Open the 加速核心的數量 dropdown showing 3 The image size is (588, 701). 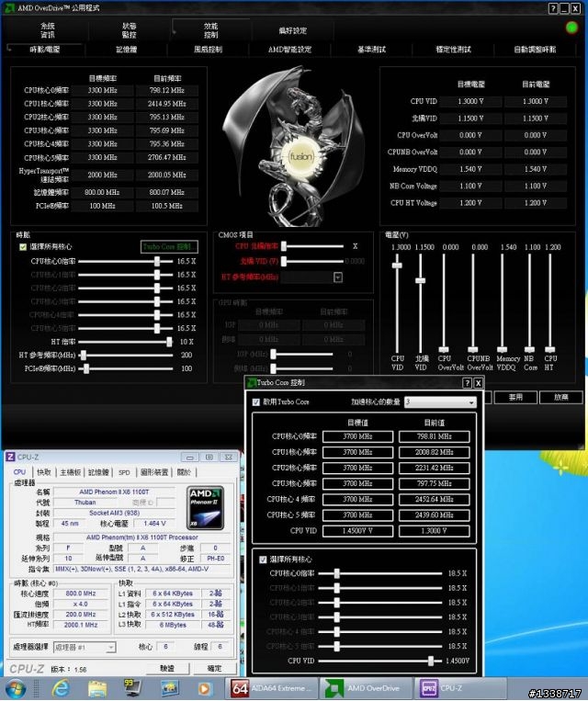point(440,401)
